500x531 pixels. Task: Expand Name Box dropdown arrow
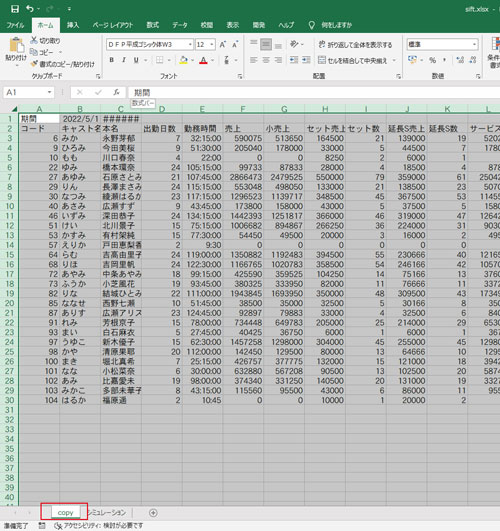[49, 92]
